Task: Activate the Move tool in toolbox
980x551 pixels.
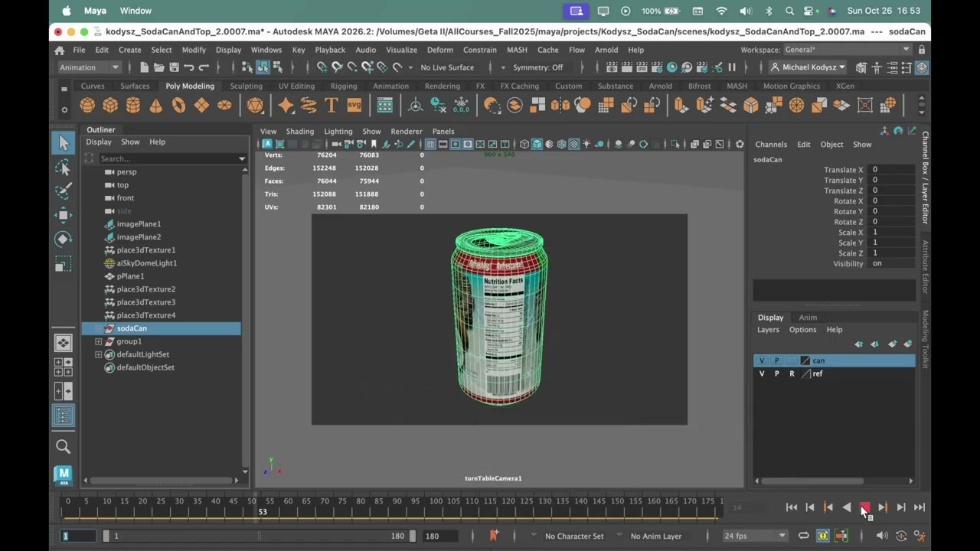Action: pyautogui.click(x=64, y=215)
